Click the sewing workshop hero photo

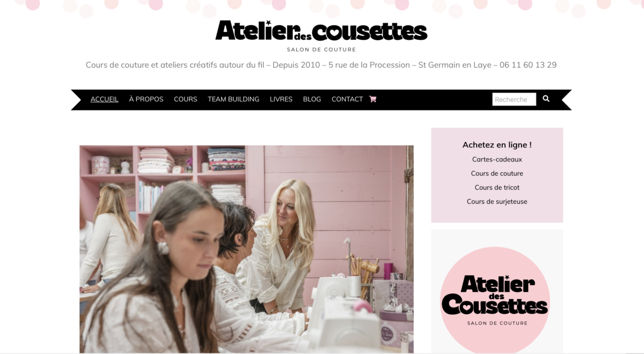click(x=246, y=249)
